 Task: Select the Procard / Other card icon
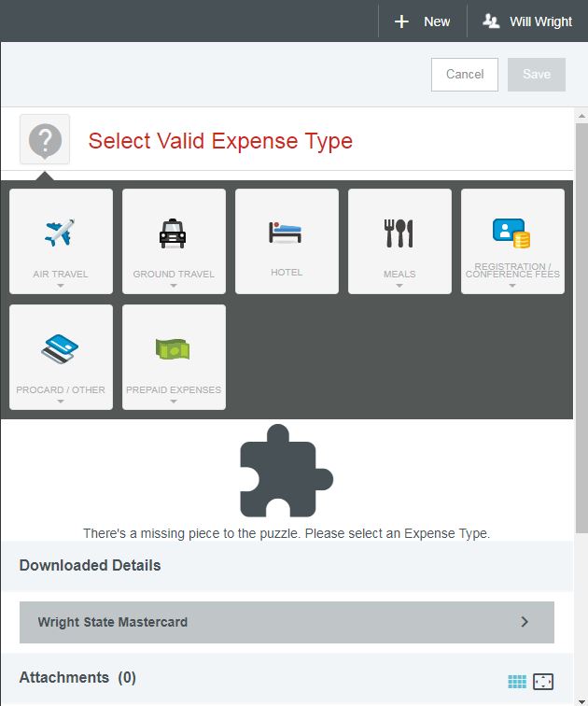(x=61, y=348)
